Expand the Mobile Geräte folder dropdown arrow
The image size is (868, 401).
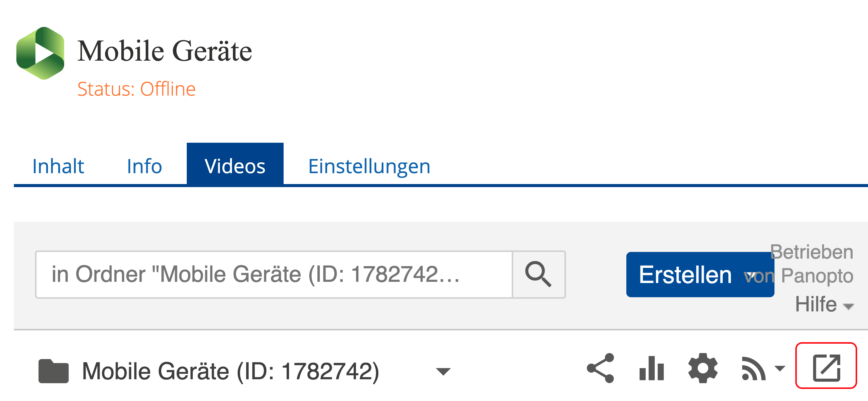pos(443,371)
